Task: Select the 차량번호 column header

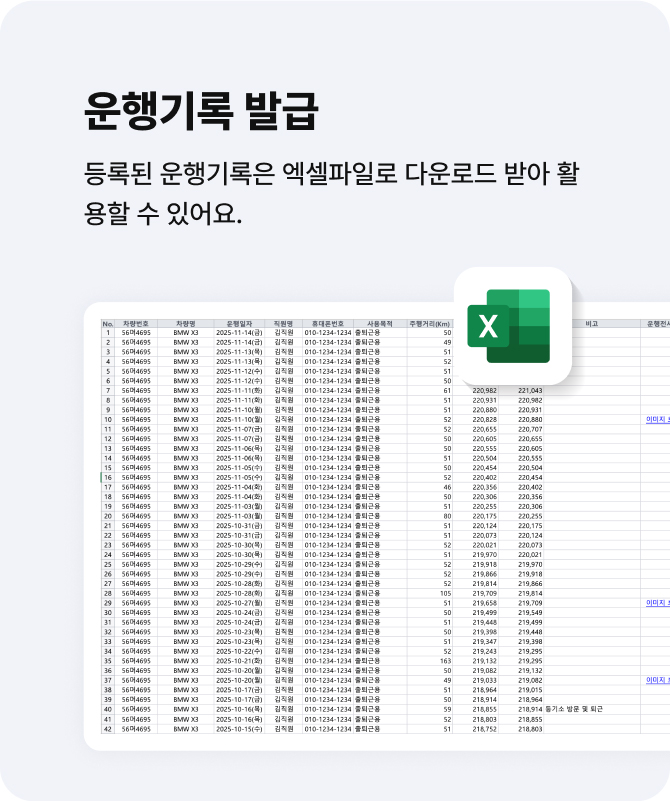Action: pos(136,324)
